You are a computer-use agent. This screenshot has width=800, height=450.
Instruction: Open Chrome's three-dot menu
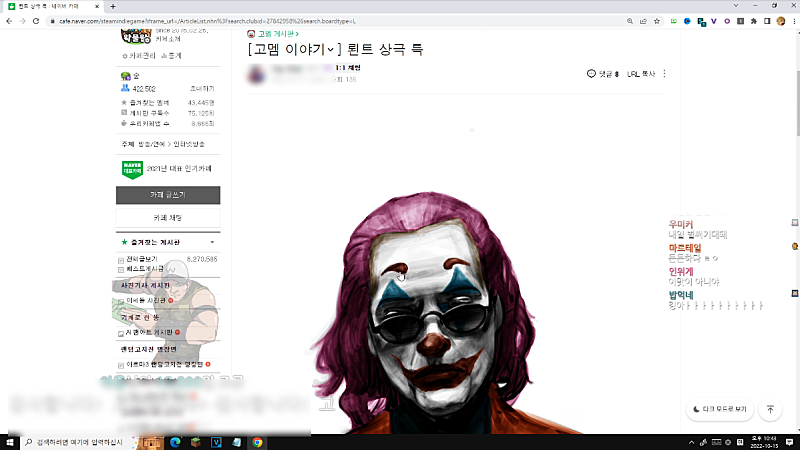pyautogui.click(x=794, y=21)
